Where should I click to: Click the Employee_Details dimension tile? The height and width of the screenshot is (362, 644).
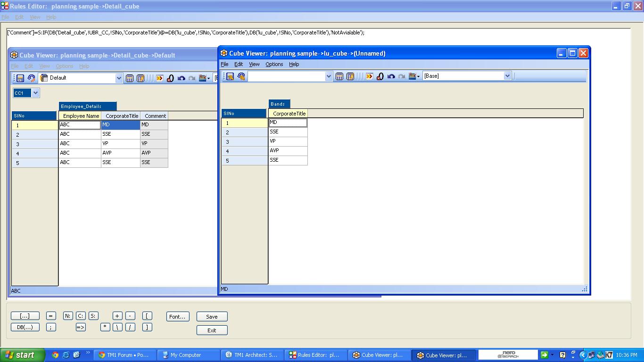tap(88, 107)
